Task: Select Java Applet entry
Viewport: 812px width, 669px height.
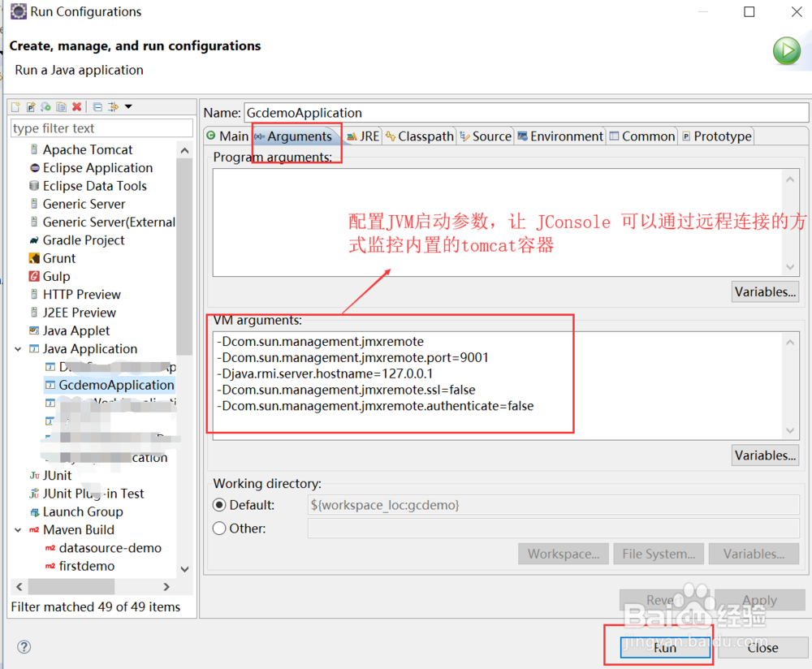Action: click(76, 331)
